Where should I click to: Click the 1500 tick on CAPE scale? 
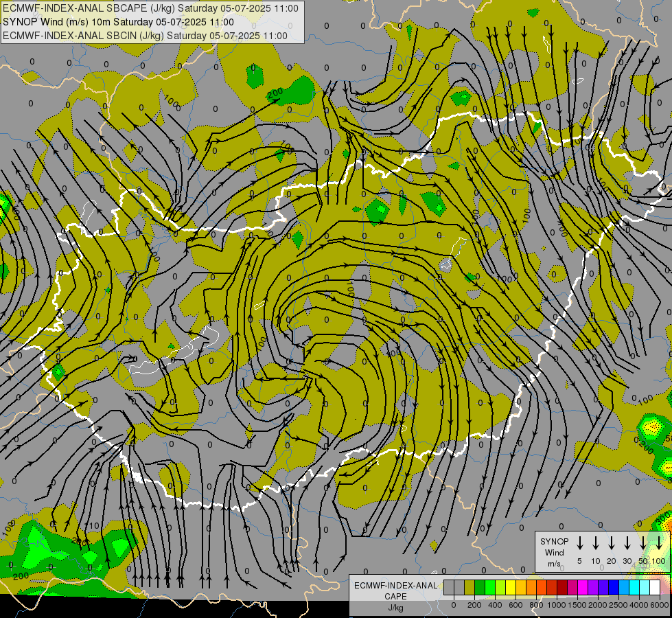(x=577, y=605)
